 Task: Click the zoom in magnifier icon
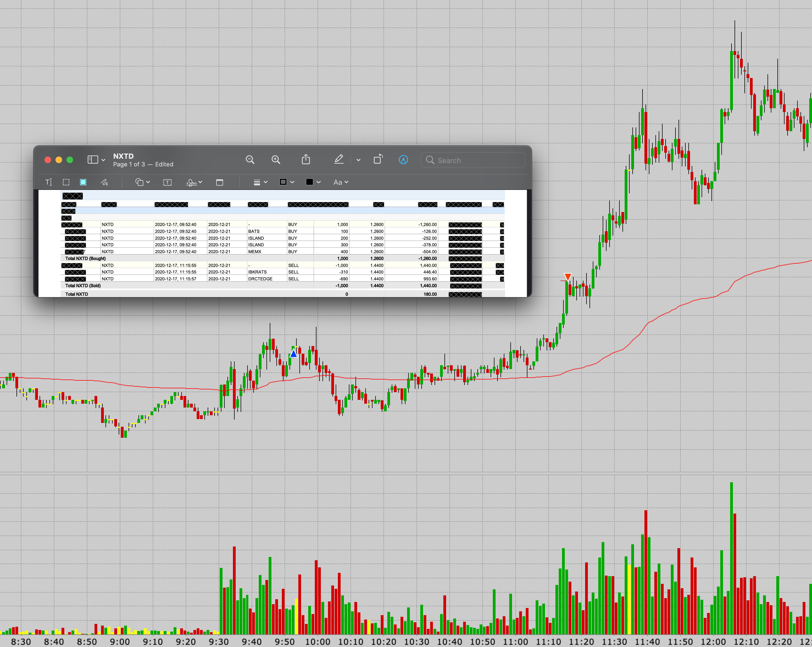[276, 160]
